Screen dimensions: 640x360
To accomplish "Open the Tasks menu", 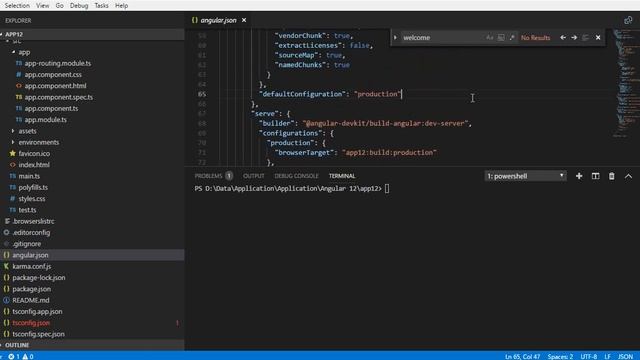I will 101,5.
